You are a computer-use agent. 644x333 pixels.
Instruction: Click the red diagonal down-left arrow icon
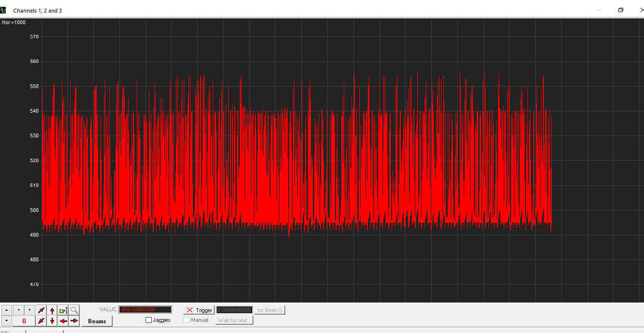point(42,321)
